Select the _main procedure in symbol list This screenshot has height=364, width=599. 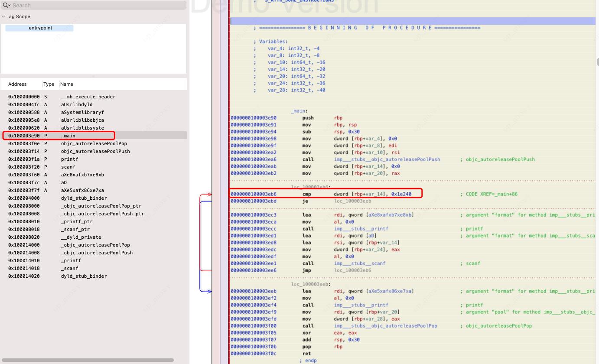click(94, 136)
